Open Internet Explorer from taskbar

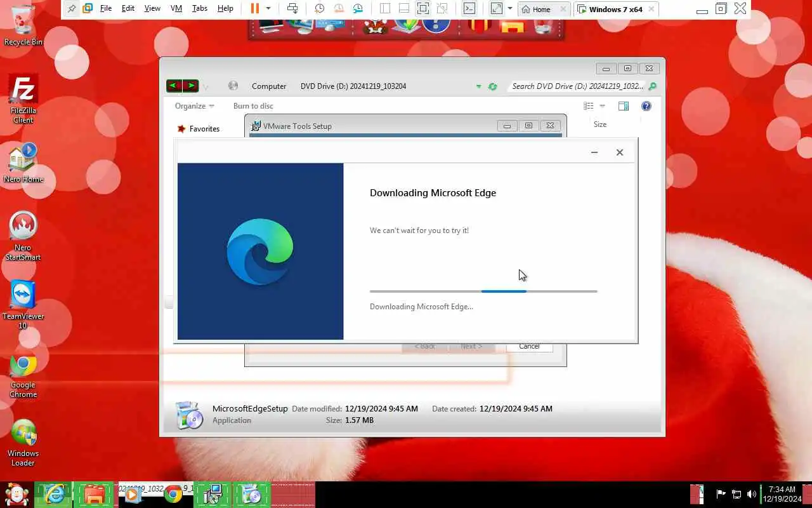coord(54,494)
